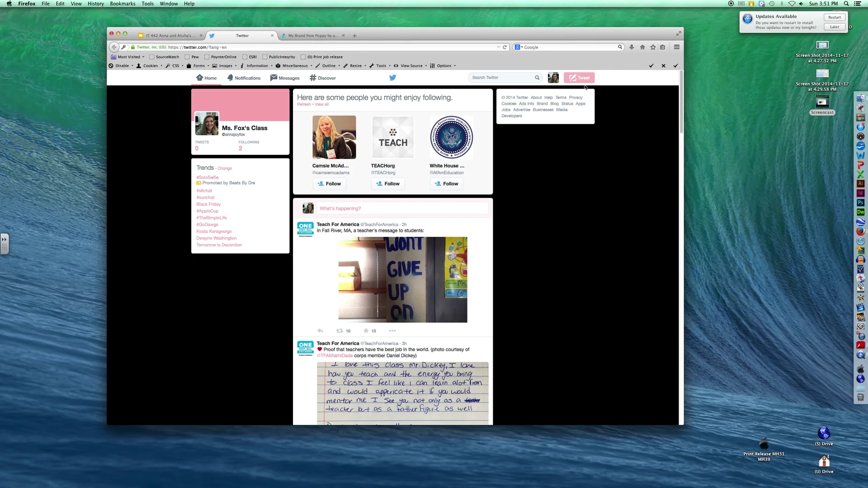Open the Cookies dropdown
The width and height of the screenshot is (868, 488).
[x=150, y=66]
